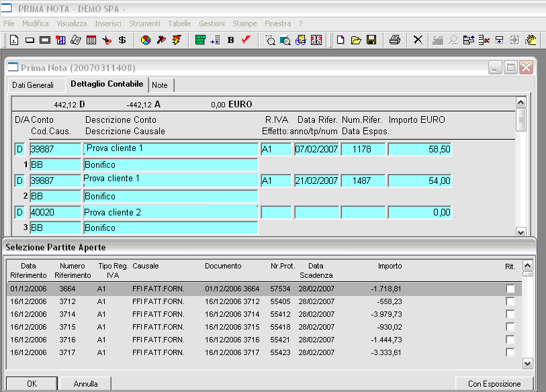546x392 pixels.
Task: Click the numbered page document icon
Action: tap(14, 40)
